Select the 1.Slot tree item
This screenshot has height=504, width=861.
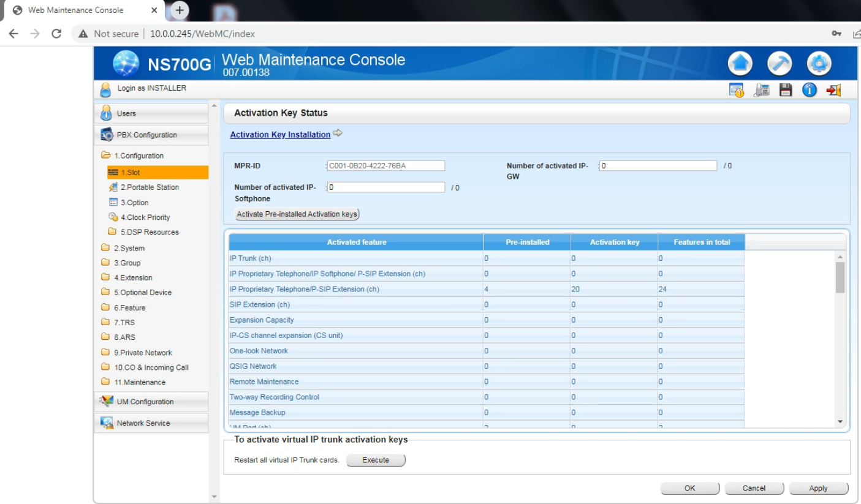tap(157, 173)
